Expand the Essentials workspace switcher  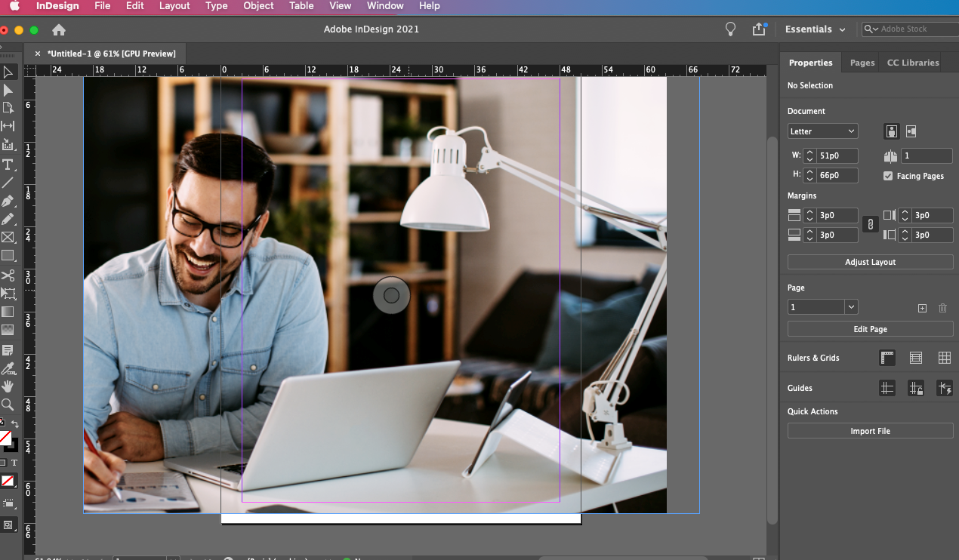click(x=815, y=29)
